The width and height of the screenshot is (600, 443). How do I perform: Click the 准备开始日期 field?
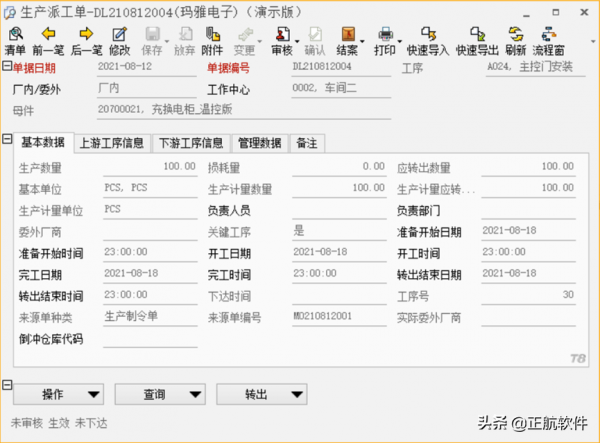tap(528, 231)
